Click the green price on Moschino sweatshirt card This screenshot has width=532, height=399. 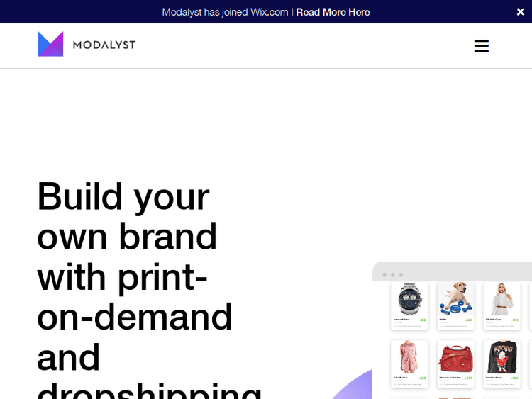[x=514, y=378]
